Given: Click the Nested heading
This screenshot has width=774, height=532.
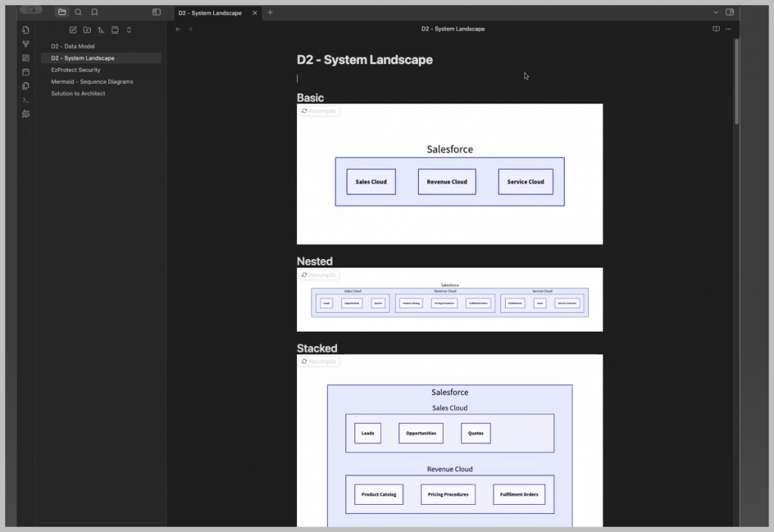Looking at the screenshot, I should click(x=314, y=261).
